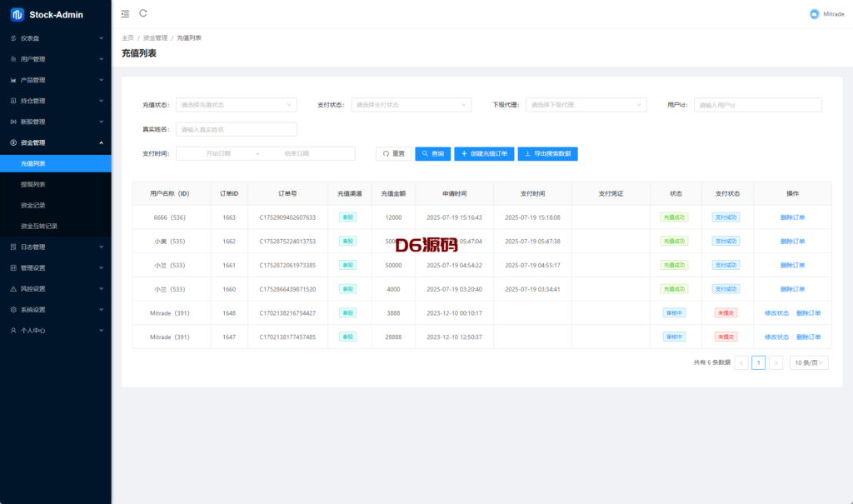This screenshot has width=853, height=504.
Task: Click the 开始日期 start date field
Action: tap(218, 154)
